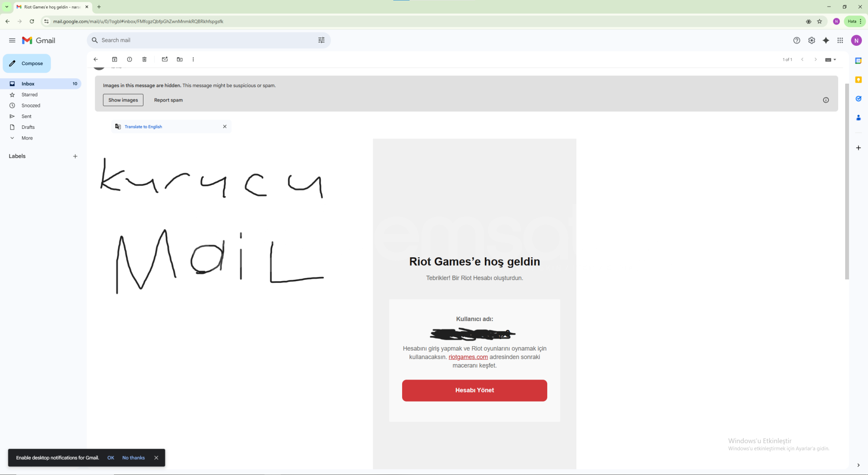Click the Compose button
The width and height of the screenshot is (868, 475).
[27, 63]
